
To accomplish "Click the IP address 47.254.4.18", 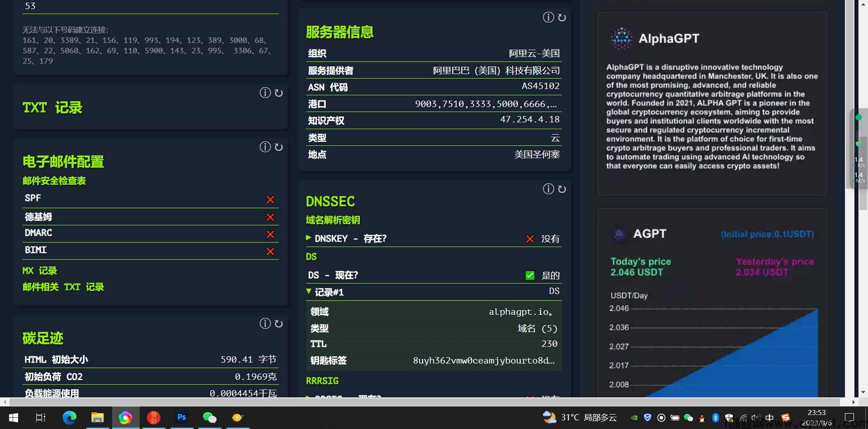I will [530, 119].
